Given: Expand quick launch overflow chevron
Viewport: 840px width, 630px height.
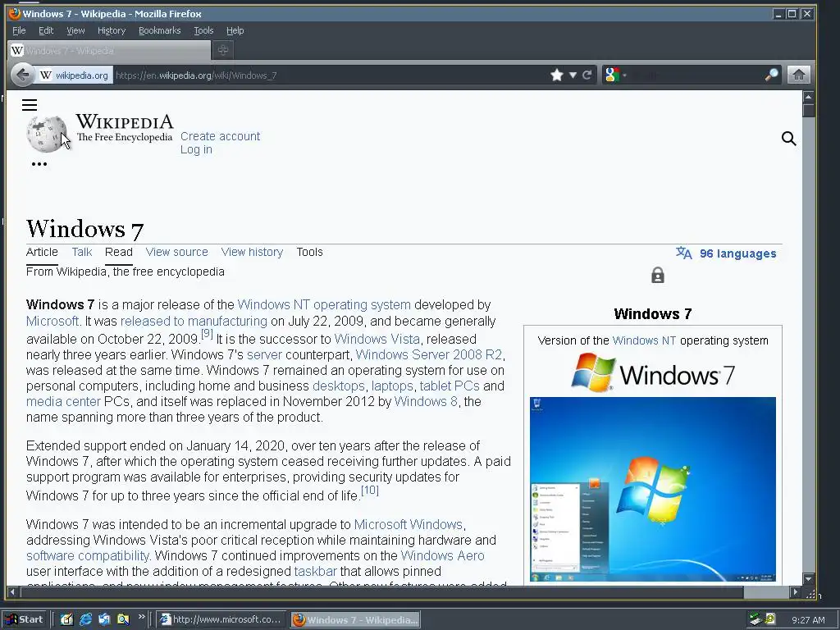Looking at the screenshot, I should [141, 617].
